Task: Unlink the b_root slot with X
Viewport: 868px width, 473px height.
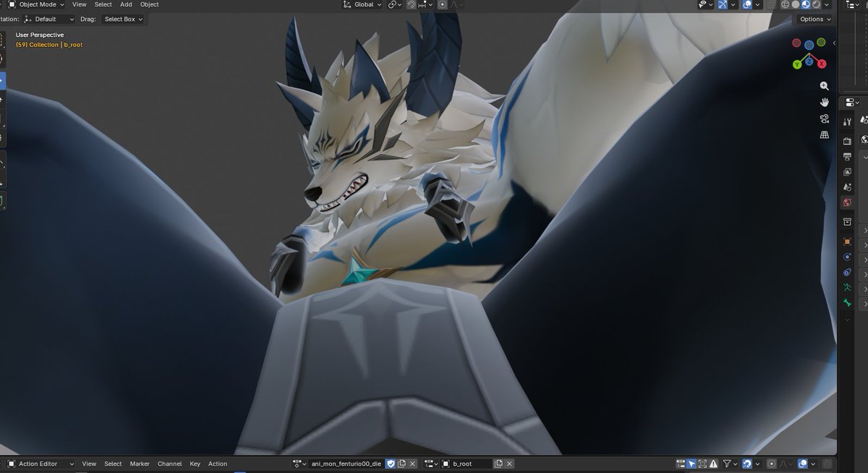Action: (509, 464)
